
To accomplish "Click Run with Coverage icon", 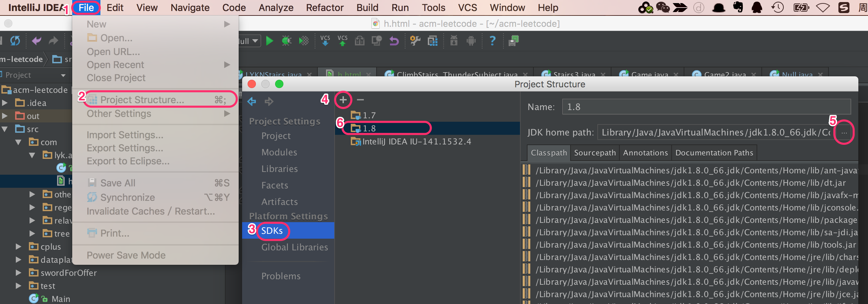I will (303, 41).
